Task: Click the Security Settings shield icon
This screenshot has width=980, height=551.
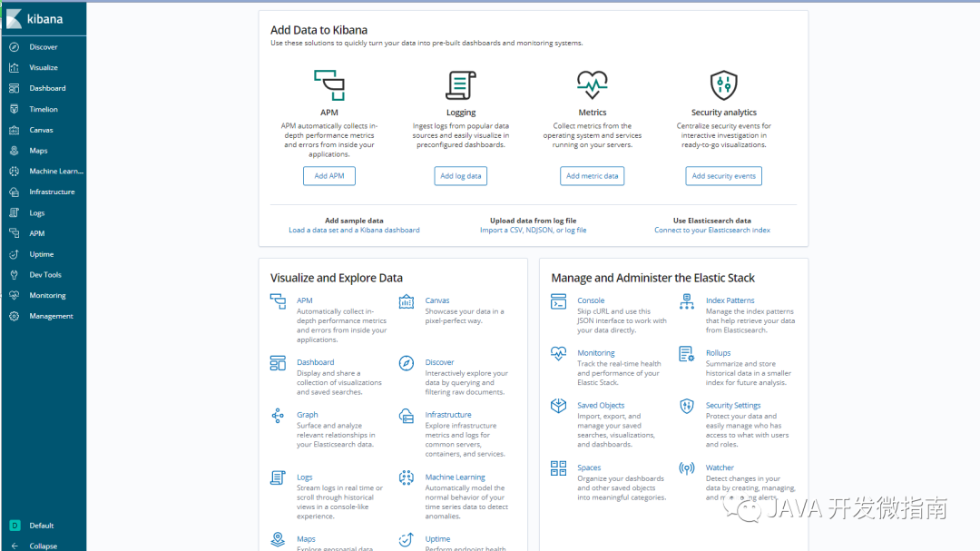Action: point(687,406)
